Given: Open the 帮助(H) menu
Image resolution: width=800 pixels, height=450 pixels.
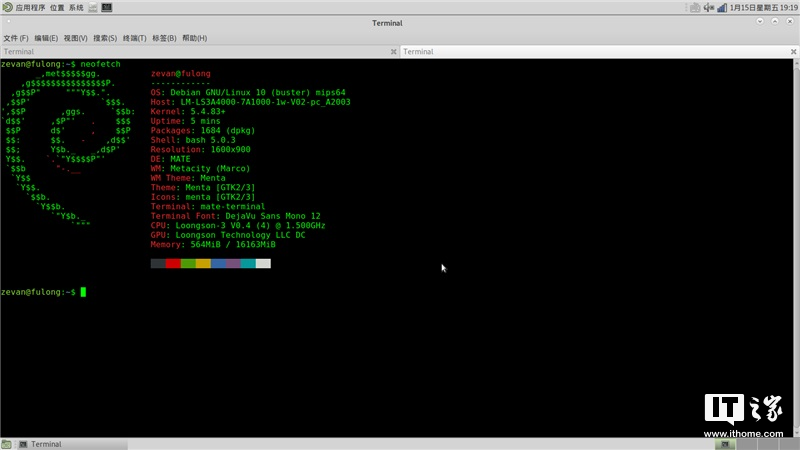Looking at the screenshot, I should pyautogui.click(x=195, y=38).
